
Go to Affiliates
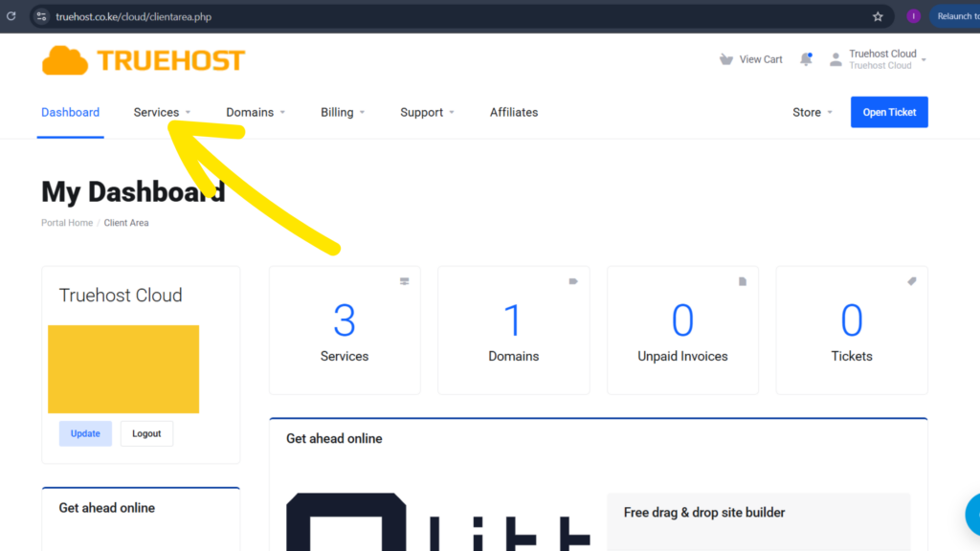pos(514,113)
